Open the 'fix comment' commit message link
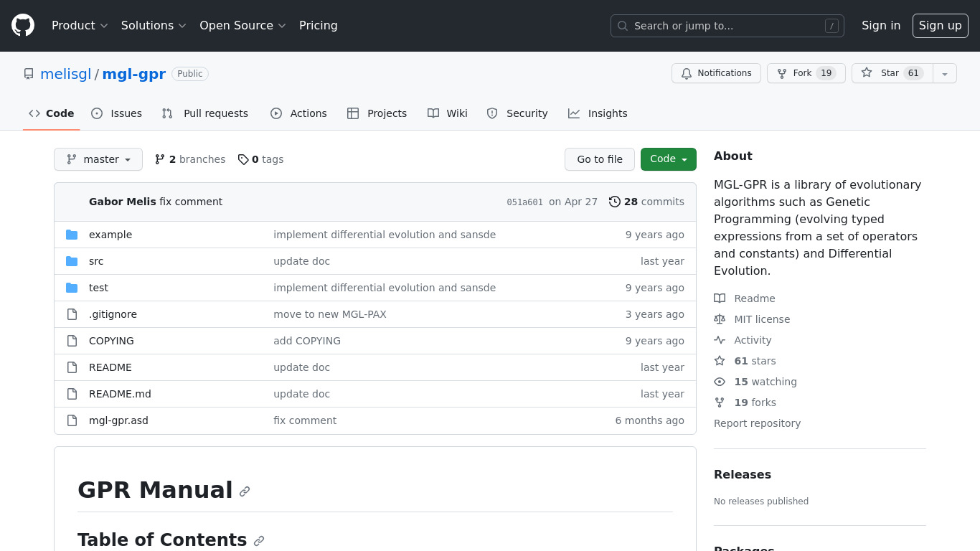This screenshot has width=980, height=551. [305, 420]
